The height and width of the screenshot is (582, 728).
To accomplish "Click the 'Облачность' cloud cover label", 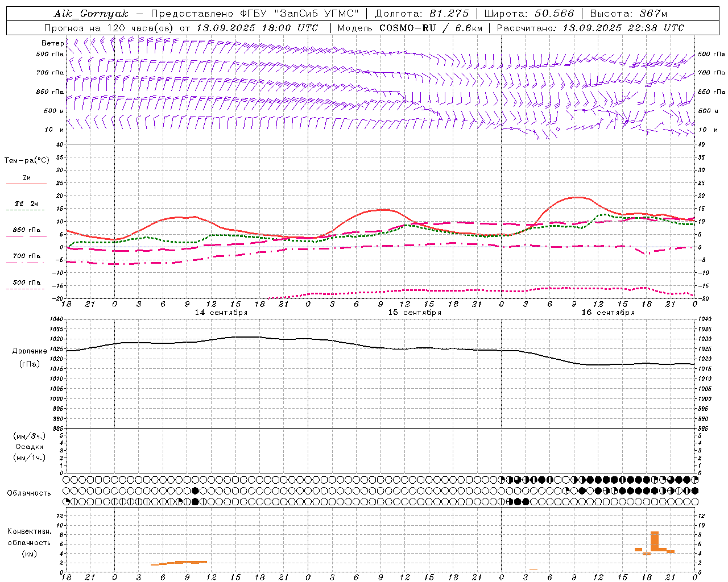I will point(29,493).
